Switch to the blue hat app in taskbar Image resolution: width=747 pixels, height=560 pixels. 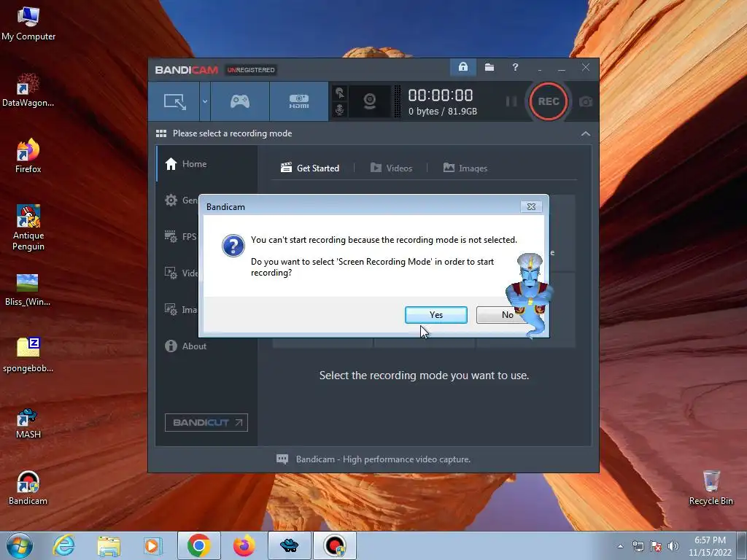coord(289,545)
